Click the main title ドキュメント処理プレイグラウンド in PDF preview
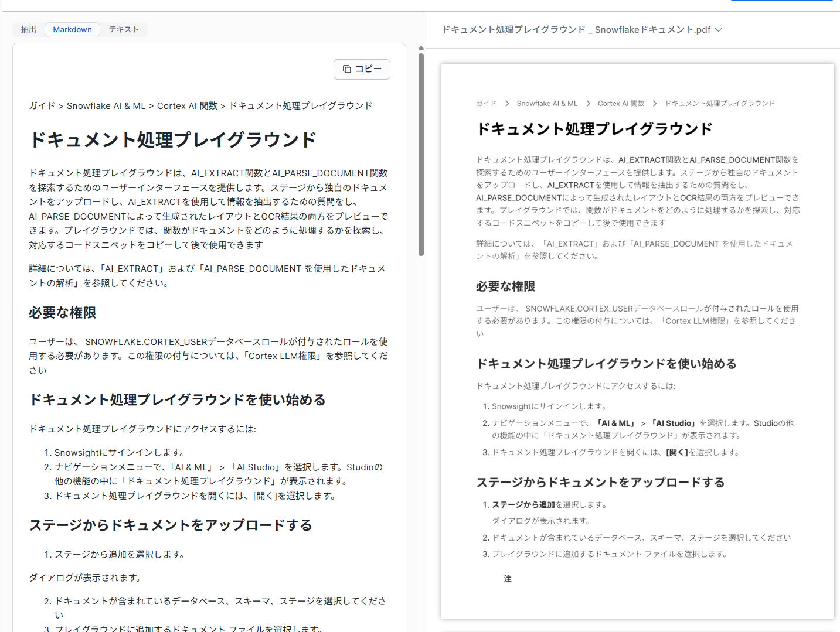 (594, 129)
